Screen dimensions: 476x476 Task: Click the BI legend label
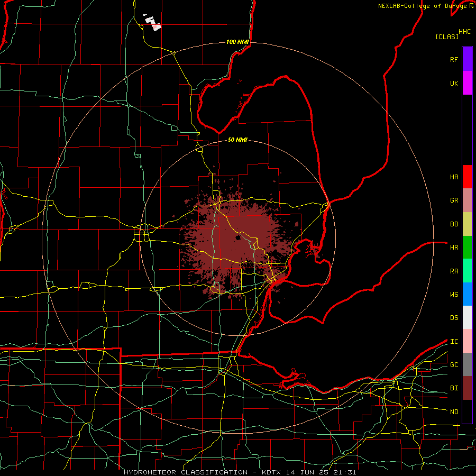coord(454,388)
